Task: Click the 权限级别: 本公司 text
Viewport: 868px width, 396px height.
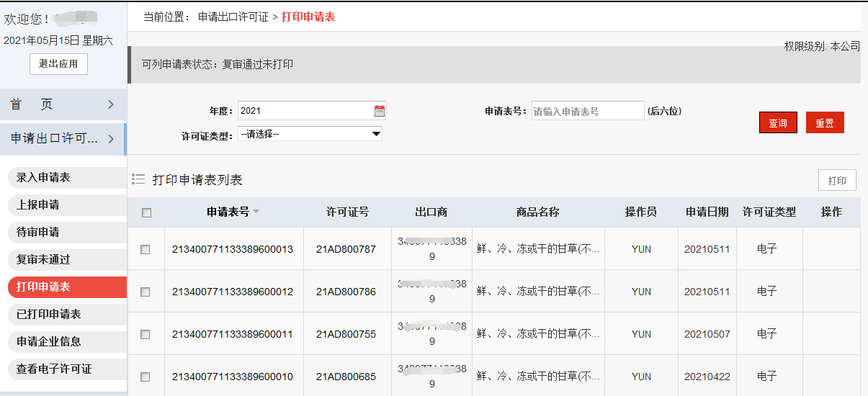Action: click(x=822, y=46)
